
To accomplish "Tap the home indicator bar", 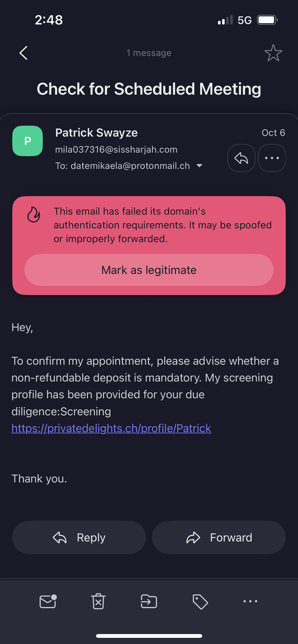I will click(149, 636).
